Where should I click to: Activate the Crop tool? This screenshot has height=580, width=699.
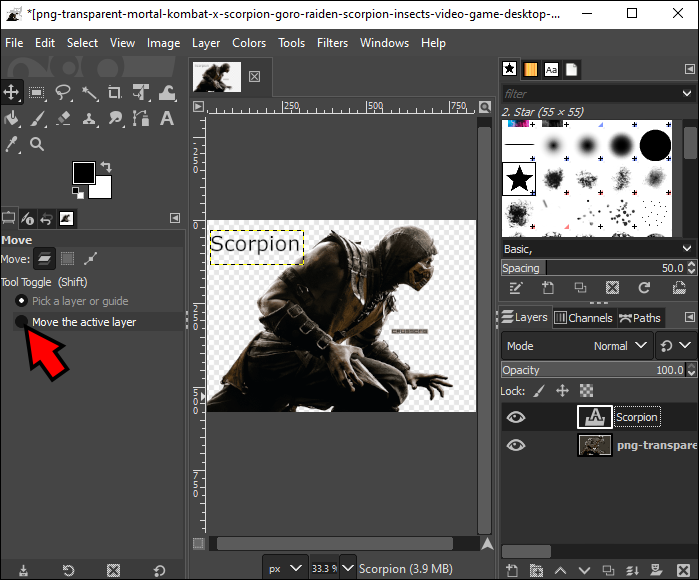click(x=115, y=93)
